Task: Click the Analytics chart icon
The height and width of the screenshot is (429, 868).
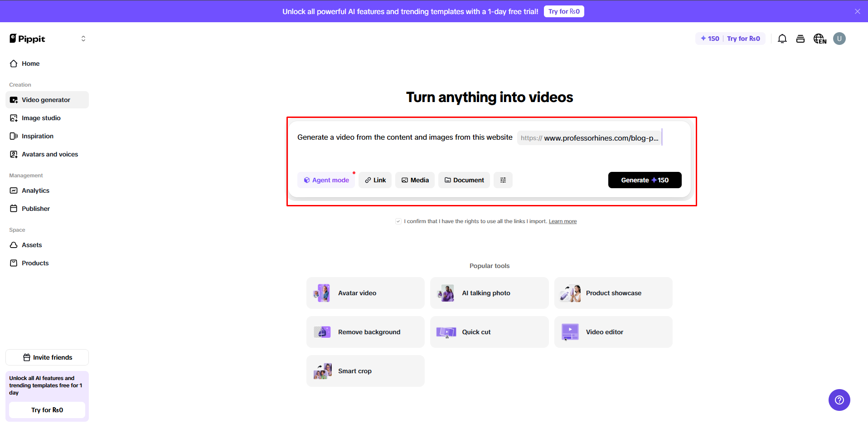Action: pos(14,190)
